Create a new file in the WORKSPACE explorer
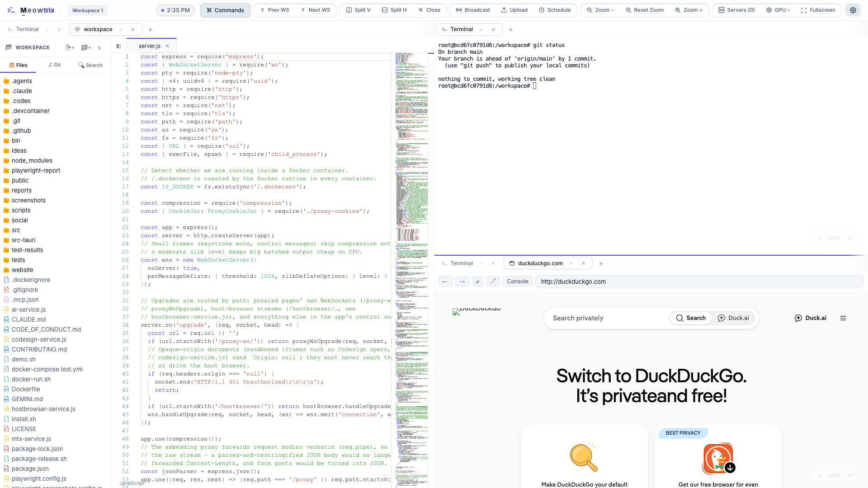 pos(70,47)
